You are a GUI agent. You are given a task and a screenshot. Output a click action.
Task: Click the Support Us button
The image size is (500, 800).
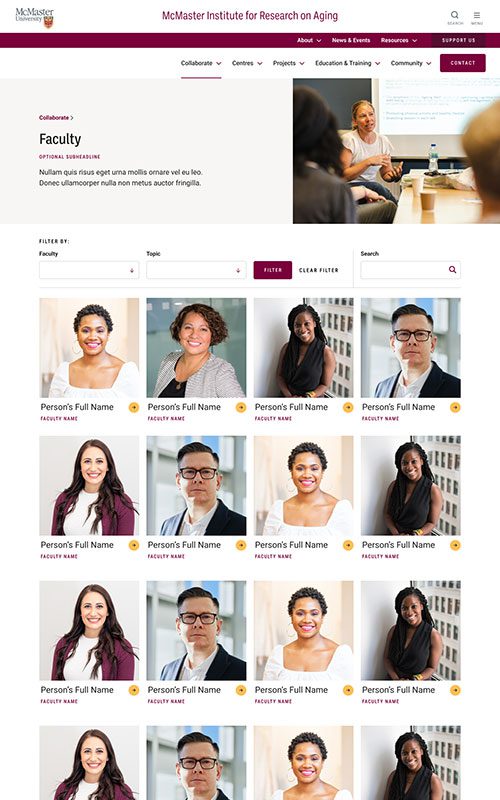(459, 40)
